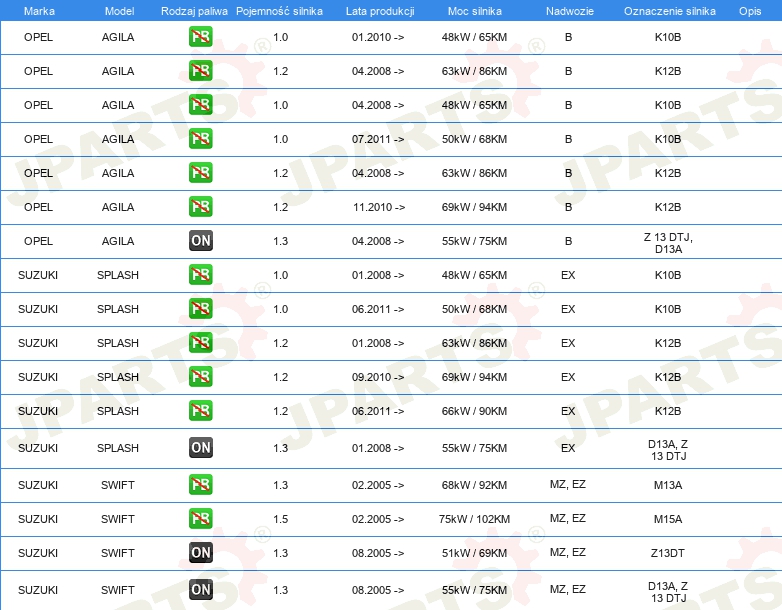The height and width of the screenshot is (610, 782).
Task: Click the petrol icon in the Swift M15A row
Action: point(200,519)
